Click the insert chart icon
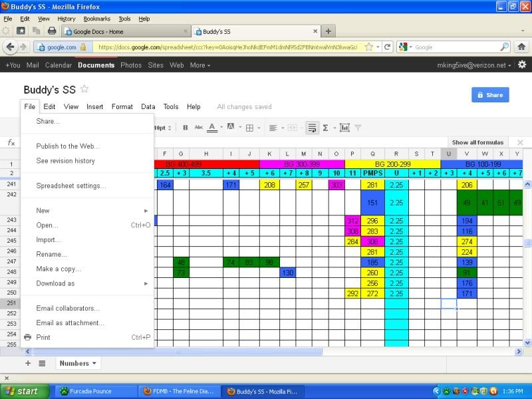532x399 pixels. (344, 128)
